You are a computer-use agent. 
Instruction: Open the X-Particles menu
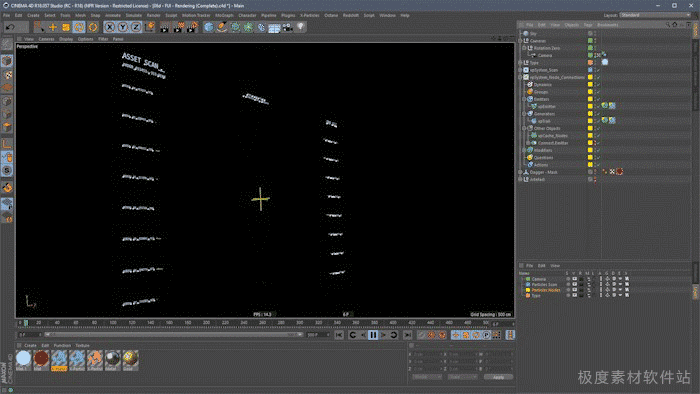(310, 15)
